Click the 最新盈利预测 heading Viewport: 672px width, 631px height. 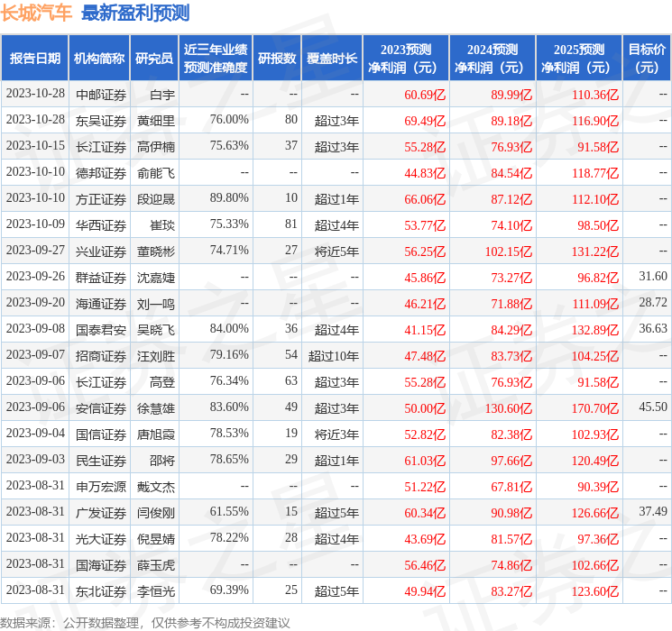[x=135, y=14]
